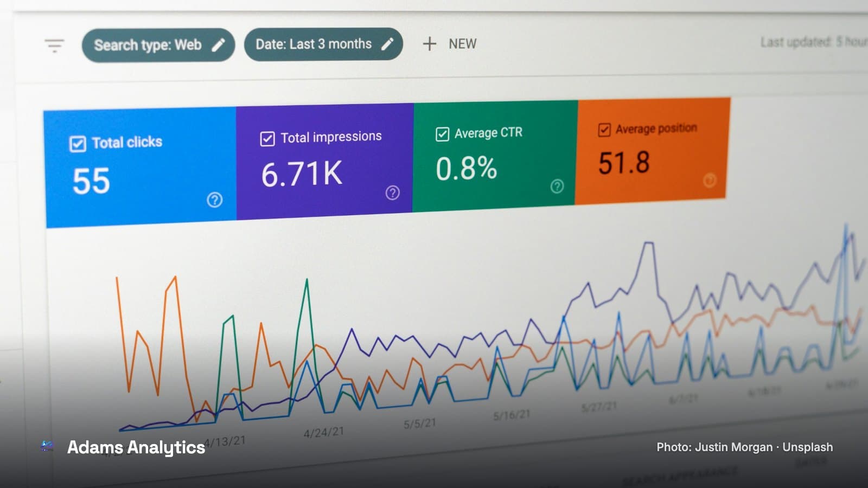Click the Average position label

point(656,129)
